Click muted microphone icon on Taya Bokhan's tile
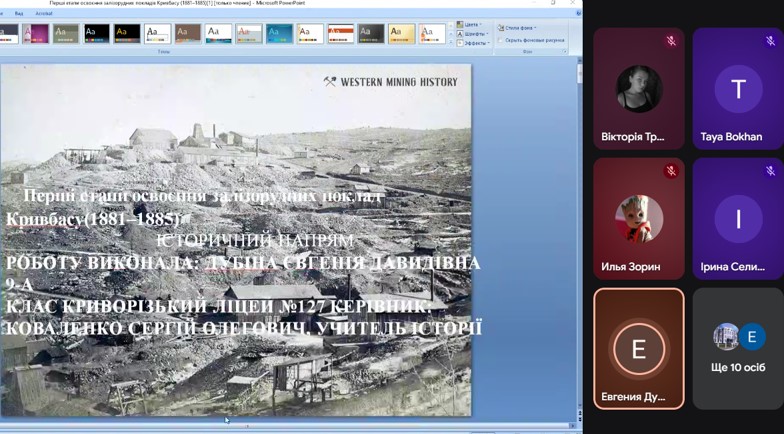Screen dimensions: 784x434 [770, 41]
